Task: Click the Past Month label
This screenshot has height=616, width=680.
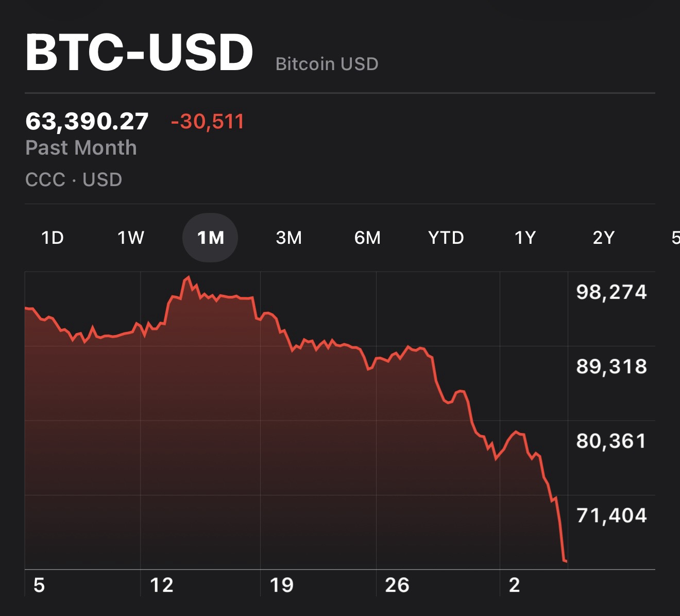Action: [81, 148]
